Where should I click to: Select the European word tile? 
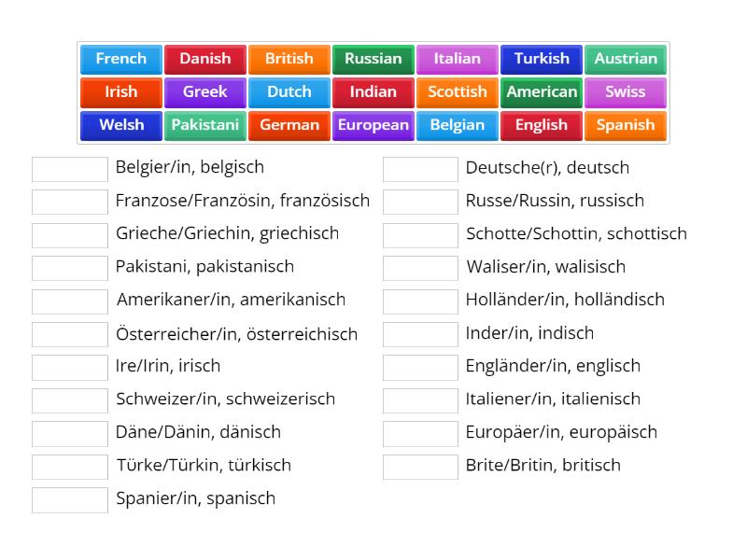coord(373,125)
